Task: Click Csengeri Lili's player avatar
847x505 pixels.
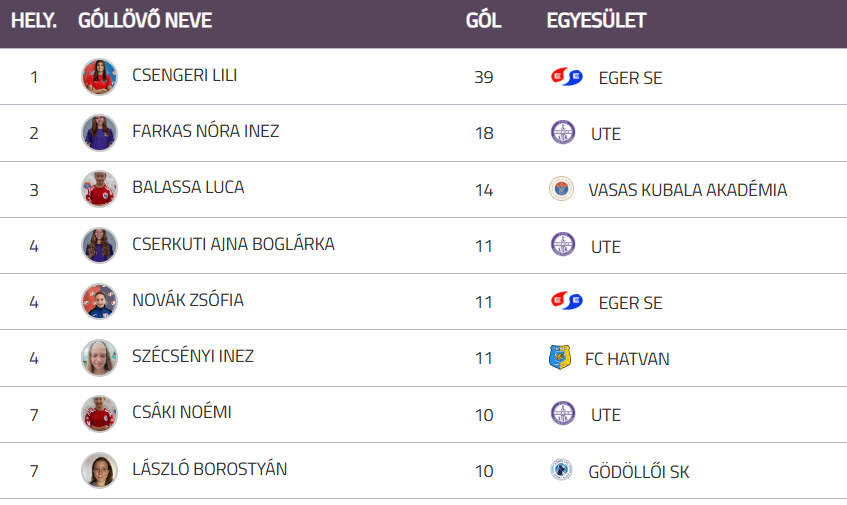Action: (x=99, y=77)
